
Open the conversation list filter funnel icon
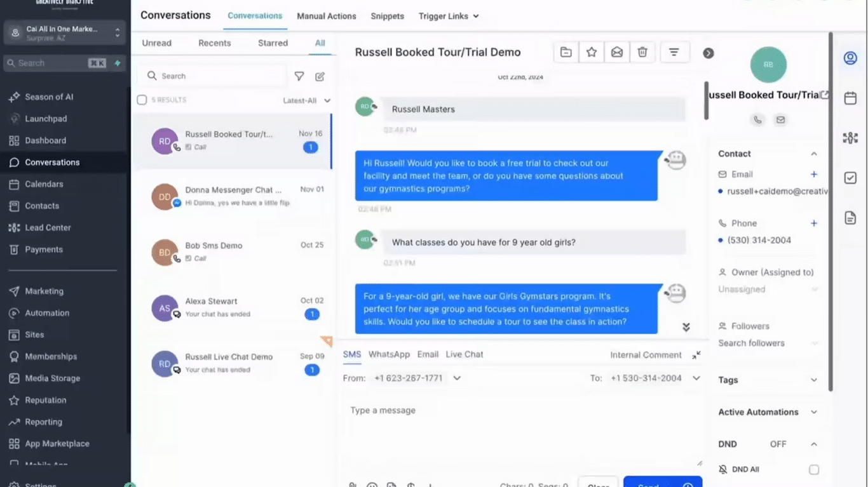click(299, 76)
